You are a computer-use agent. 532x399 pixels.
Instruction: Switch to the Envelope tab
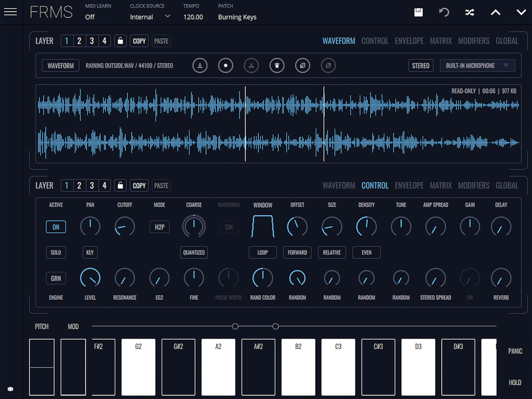click(x=409, y=41)
